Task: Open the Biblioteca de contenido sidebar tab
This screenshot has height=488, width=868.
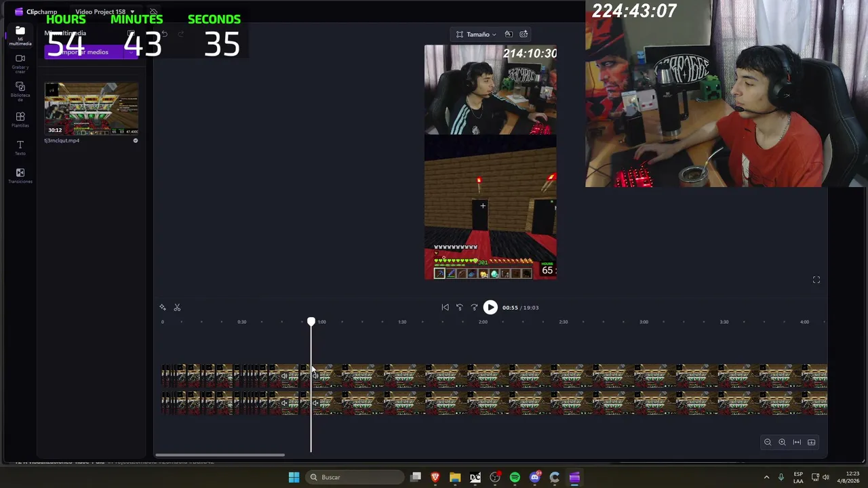Action: 20,91
